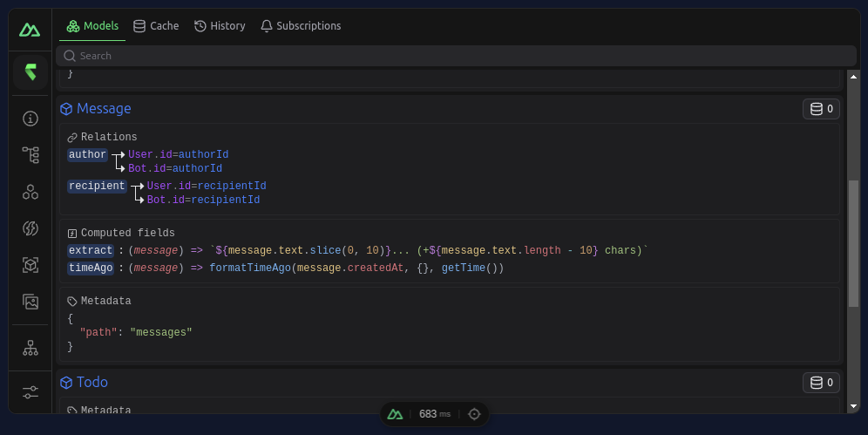This screenshot has width=868, height=435.
Task: Click the scrollbar down arrow
Action: tap(853, 406)
